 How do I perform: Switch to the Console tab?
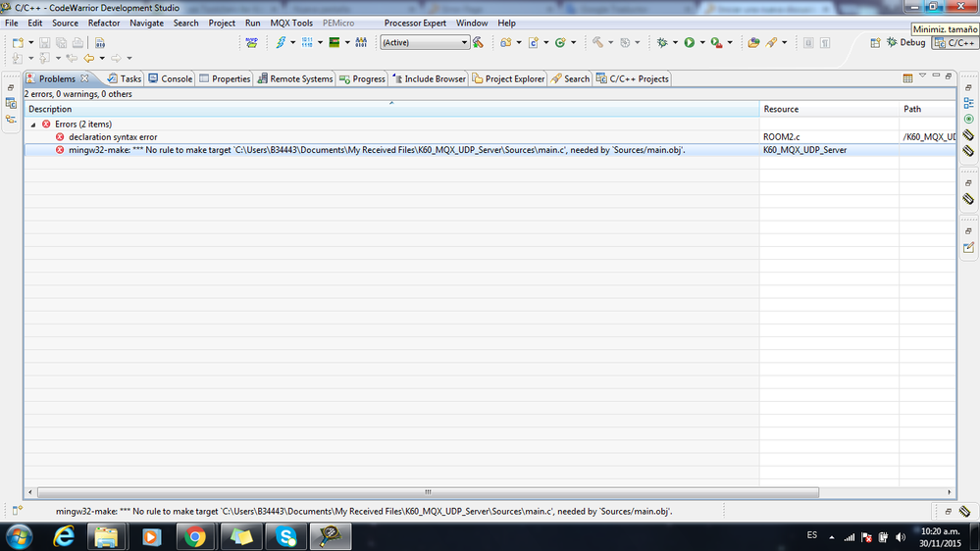pyautogui.click(x=170, y=78)
